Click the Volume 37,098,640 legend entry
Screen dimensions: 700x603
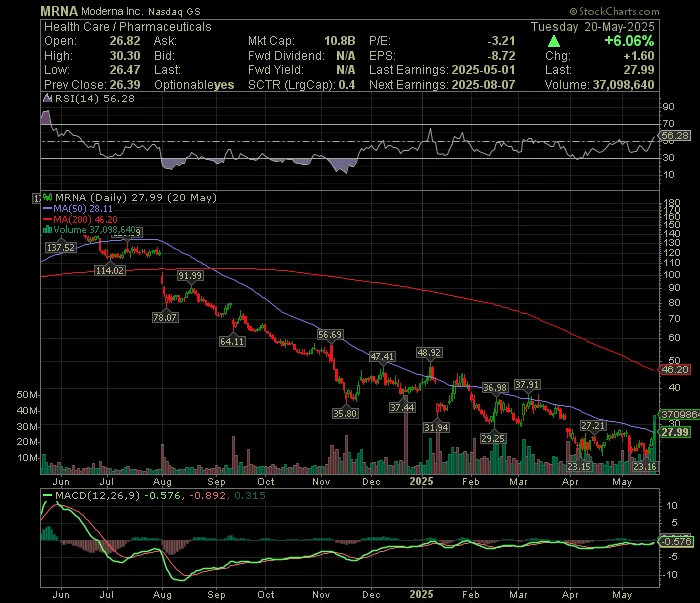95,230
